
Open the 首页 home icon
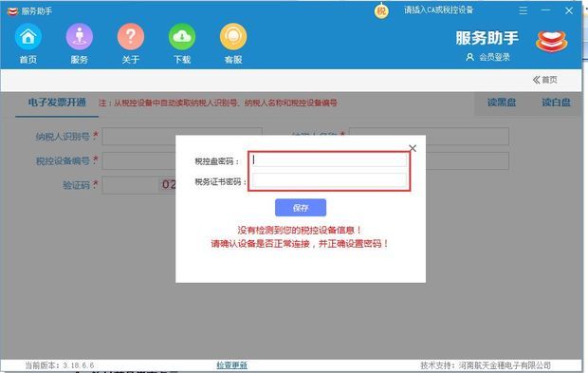click(28, 37)
